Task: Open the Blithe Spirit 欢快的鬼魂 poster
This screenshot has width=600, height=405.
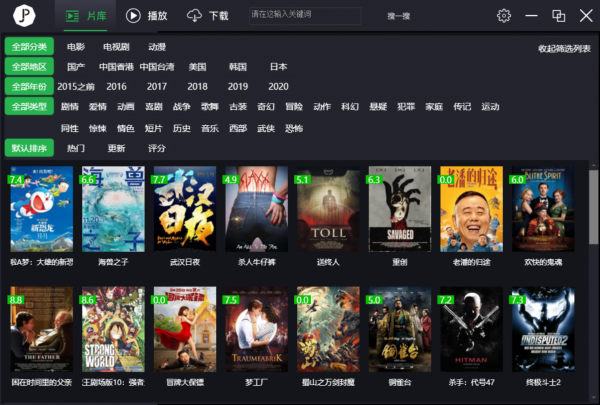Action: click(x=543, y=209)
